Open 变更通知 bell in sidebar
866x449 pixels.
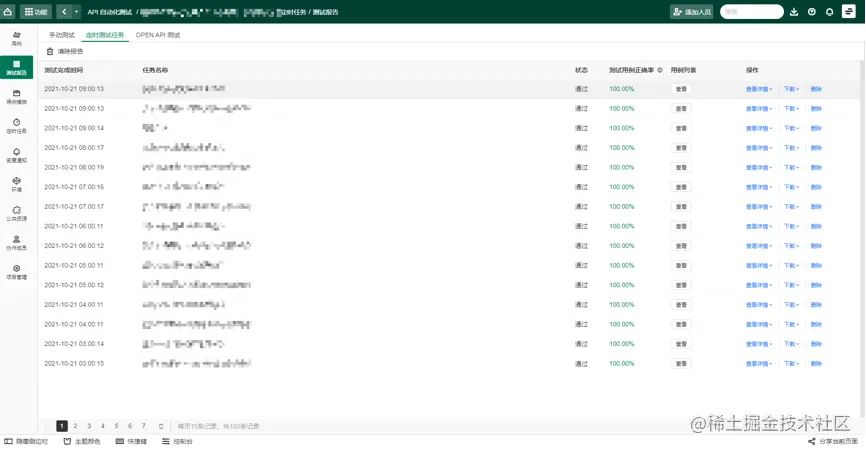[x=17, y=155]
